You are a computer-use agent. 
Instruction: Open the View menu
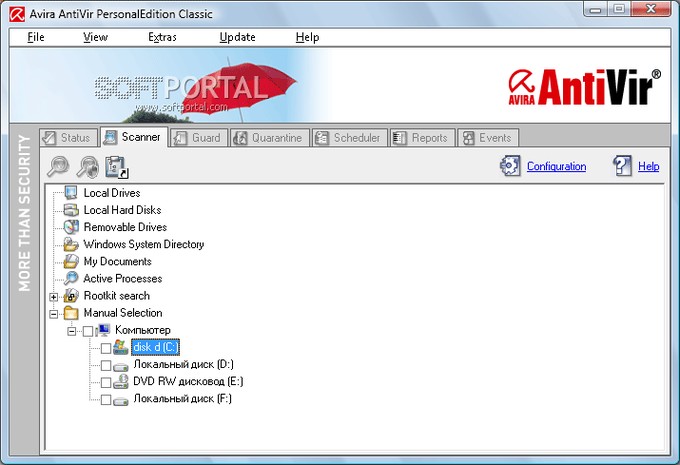(95, 37)
